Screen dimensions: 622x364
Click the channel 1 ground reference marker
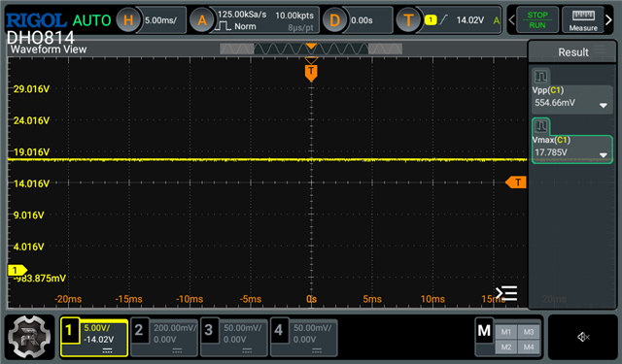click(x=17, y=271)
